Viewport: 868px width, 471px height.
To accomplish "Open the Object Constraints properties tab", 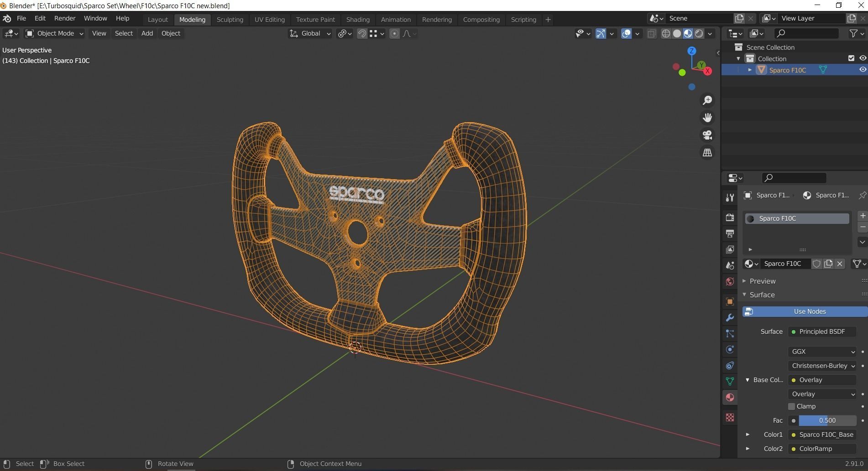I will [730, 366].
